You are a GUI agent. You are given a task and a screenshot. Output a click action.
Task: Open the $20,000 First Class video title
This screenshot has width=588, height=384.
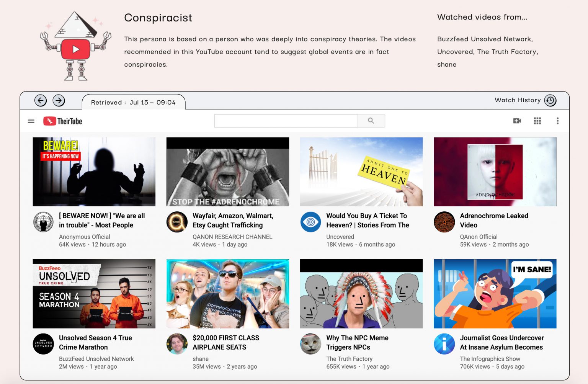(x=226, y=342)
